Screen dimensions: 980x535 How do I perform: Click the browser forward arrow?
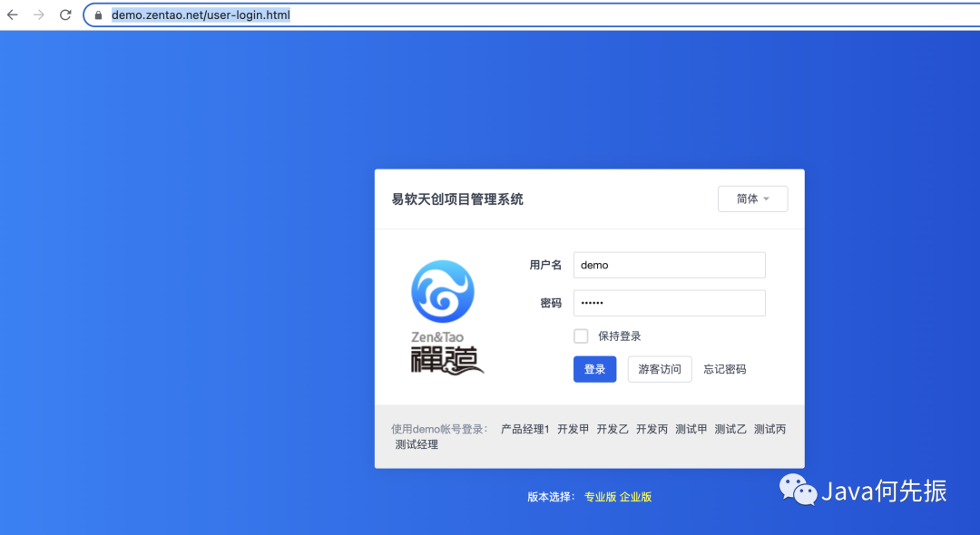coord(39,15)
